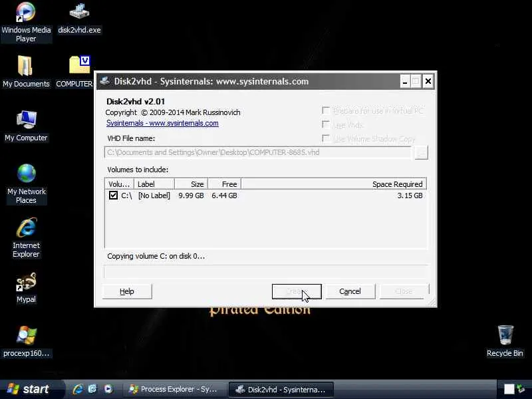The image size is (532, 399).
Task: Click the copying progress bar
Action: click(x=266, y=272)
